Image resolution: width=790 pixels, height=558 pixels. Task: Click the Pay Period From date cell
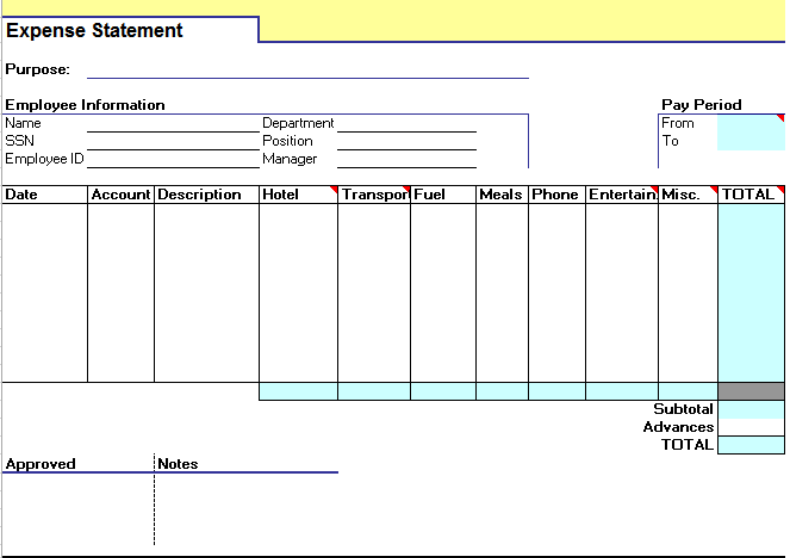click(x=751, y=123)
